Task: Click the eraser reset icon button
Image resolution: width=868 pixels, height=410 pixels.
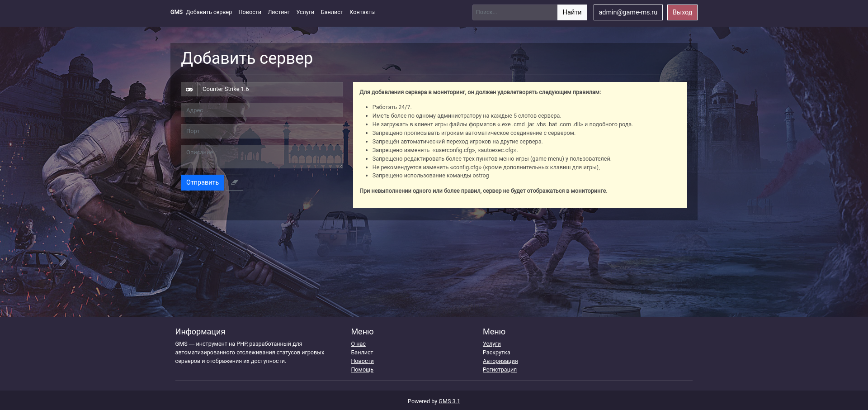Action: 234,182
